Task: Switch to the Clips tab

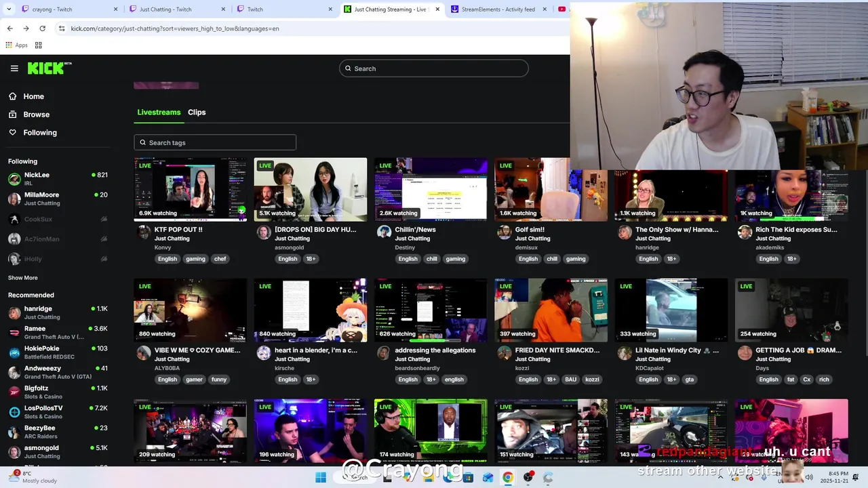Action: 197,113
